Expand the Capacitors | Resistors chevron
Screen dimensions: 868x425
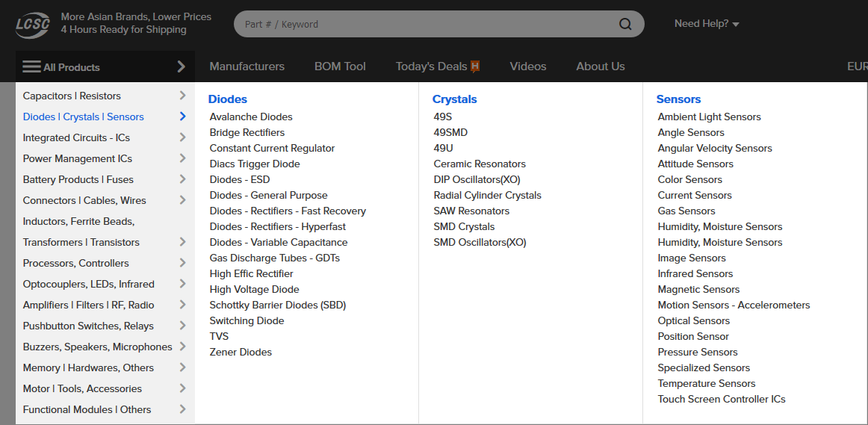point(182,96)
